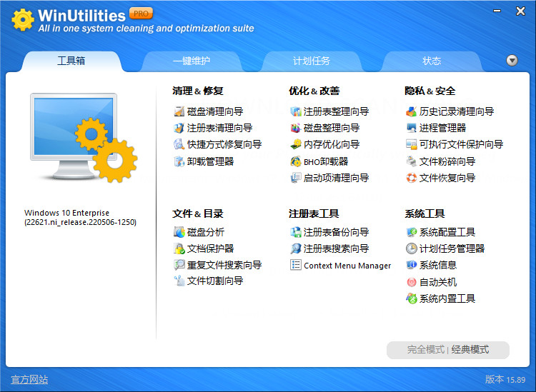
Task: Open 文档保护器 label
Action: tap(210, 248)
